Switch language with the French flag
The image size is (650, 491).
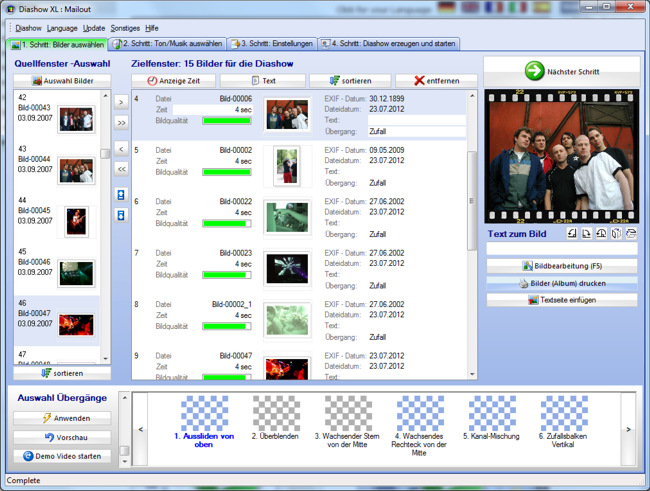pos(494,7)
